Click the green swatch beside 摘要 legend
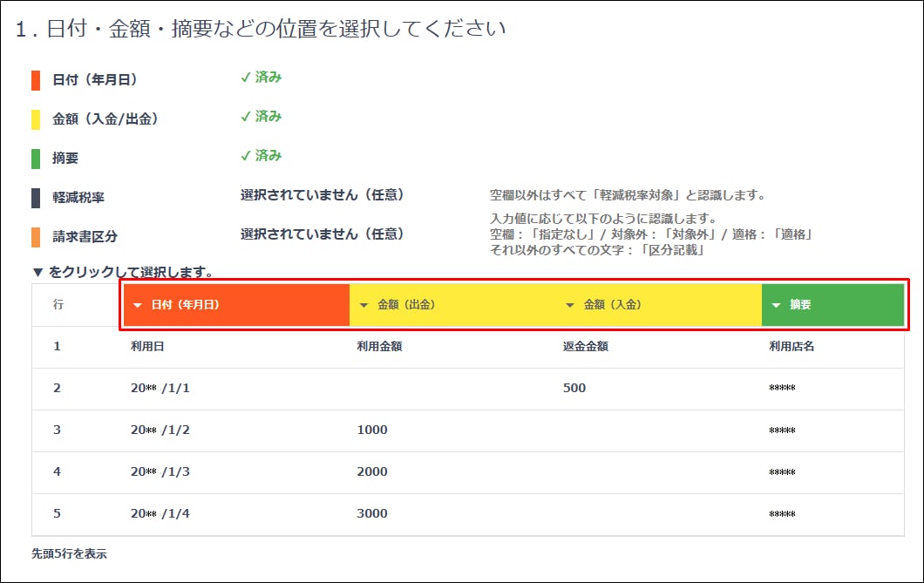 point(36,159)
